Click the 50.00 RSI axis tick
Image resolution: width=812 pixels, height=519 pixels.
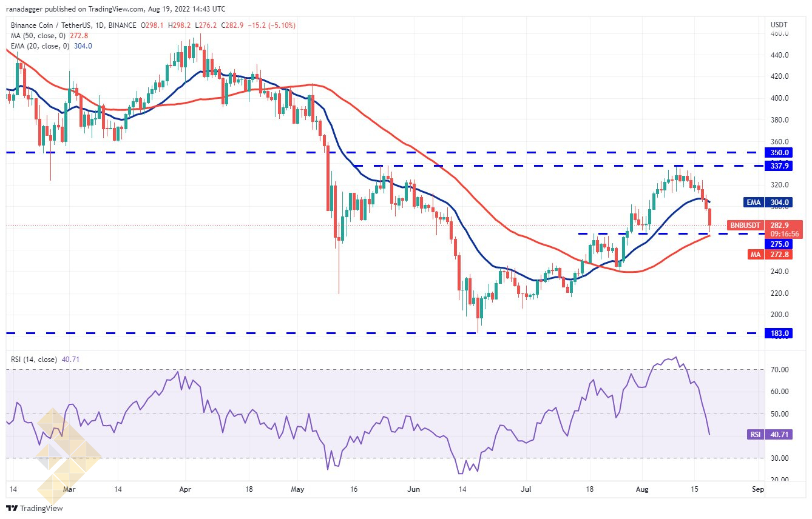pos(780,414)
